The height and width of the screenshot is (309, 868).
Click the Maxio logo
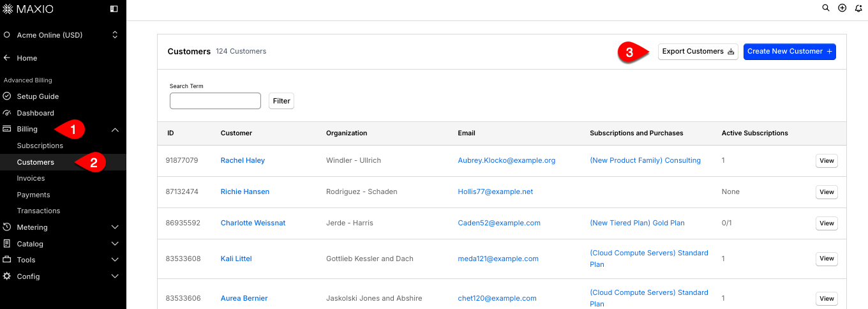tap(29, 9)
